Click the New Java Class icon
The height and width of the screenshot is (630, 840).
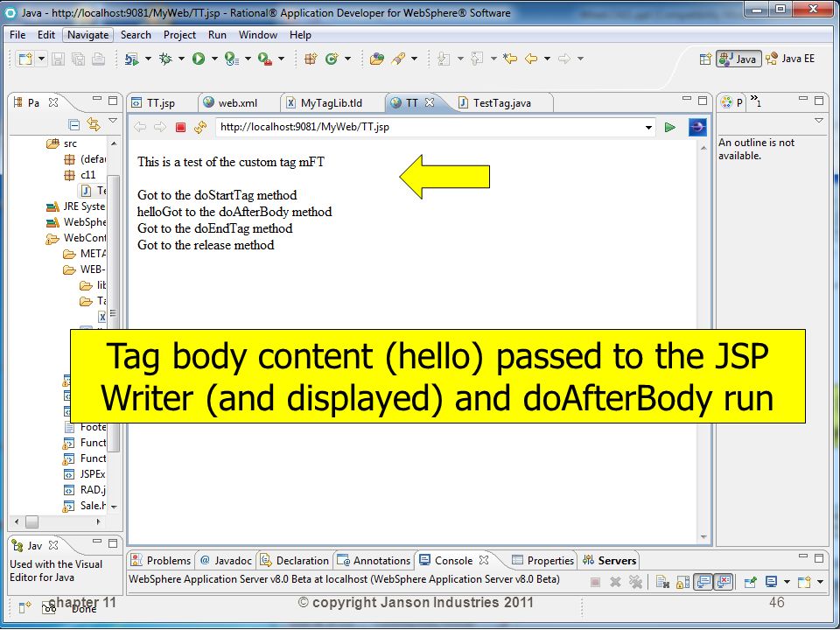pyautogui.click(x=332, y=59)
